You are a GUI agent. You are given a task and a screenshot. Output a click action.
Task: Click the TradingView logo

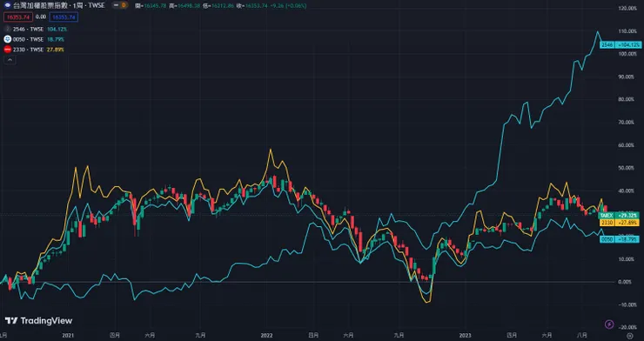[x=38, y=321]
